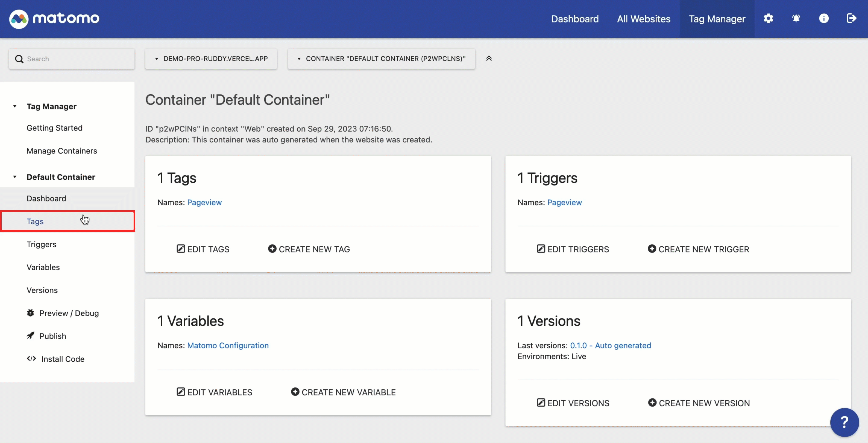Click the EDIT TAGS button
Viewport: 868px width, 443px height.
click(203, 249)
